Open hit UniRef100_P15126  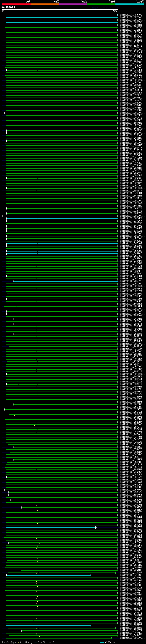(131, 40)
